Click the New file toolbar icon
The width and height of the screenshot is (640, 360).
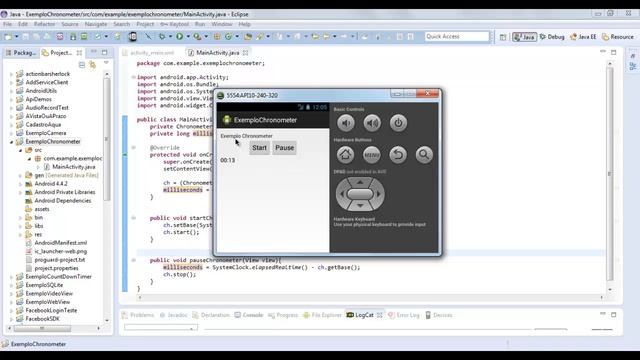[x=8, y=37]
